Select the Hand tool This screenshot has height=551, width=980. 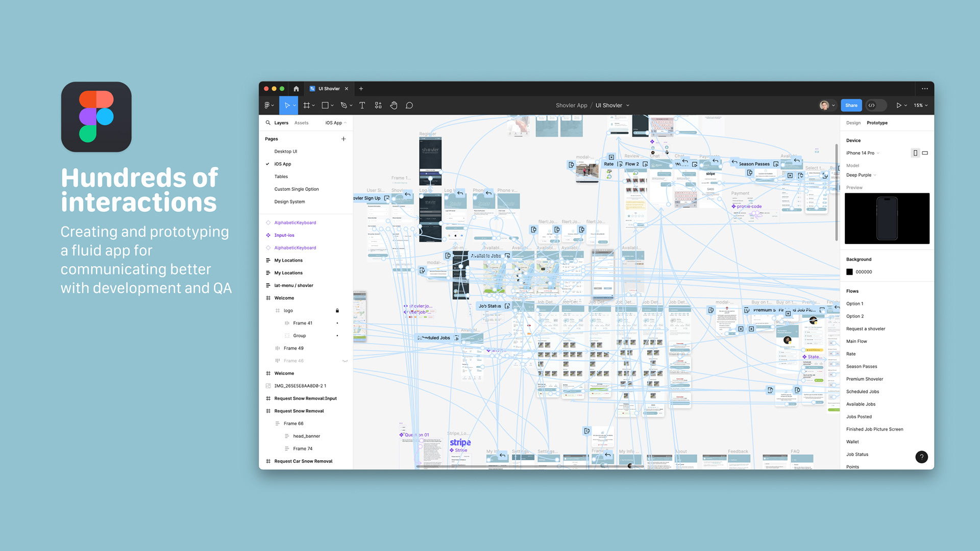(x=394, y=106)
